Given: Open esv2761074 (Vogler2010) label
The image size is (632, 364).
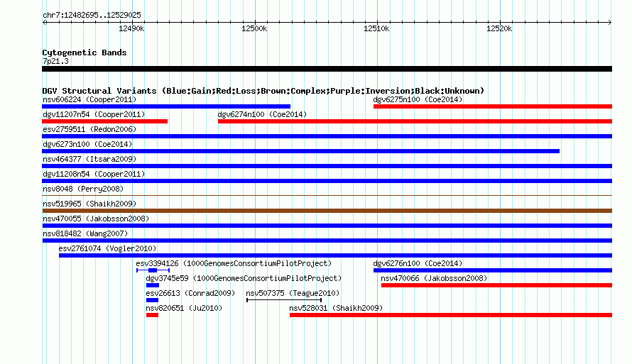Looking at the screenshot, I should (x=107, y=248).
